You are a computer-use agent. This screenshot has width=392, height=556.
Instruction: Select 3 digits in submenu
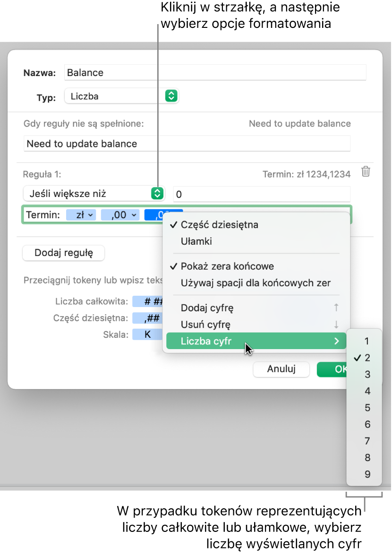click(364, 375)
